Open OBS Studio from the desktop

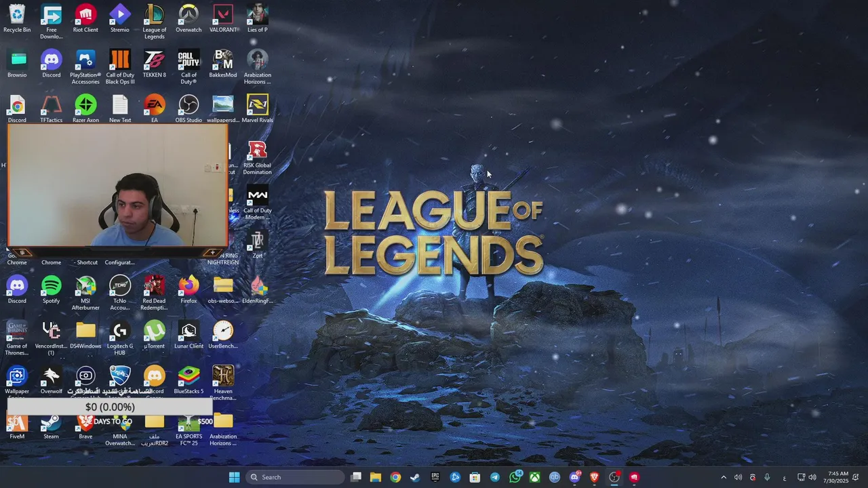(189, 108)
